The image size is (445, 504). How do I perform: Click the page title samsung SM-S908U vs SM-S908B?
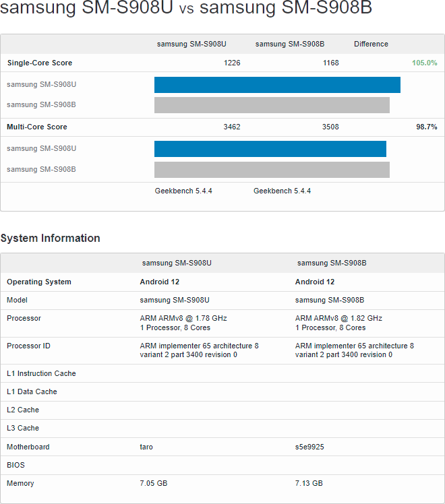(186, 7)
